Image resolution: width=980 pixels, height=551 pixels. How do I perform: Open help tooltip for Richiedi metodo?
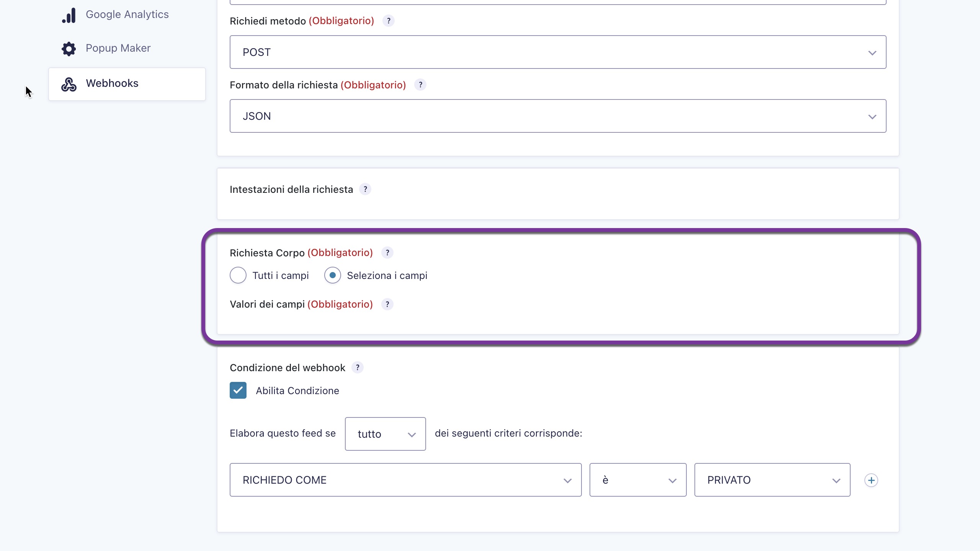(389, 21)
